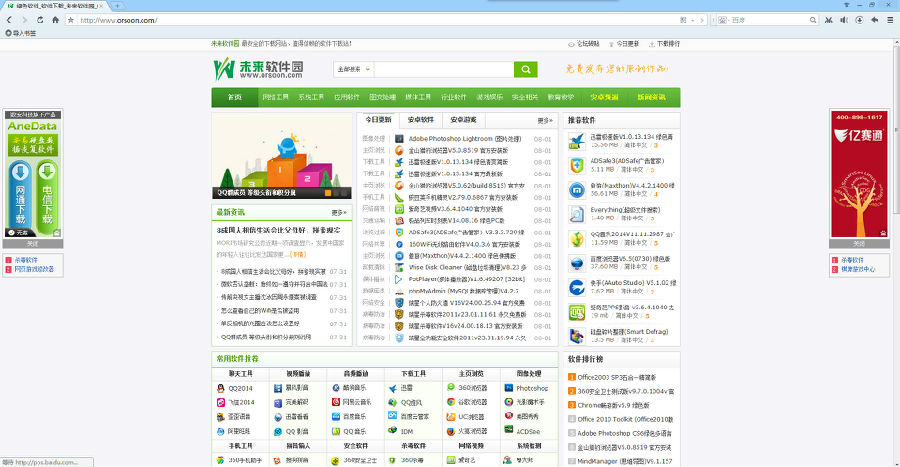Select the orange slideshow indicator square
The height and width of the screenshot is (467, 900).
click(328, 193)
